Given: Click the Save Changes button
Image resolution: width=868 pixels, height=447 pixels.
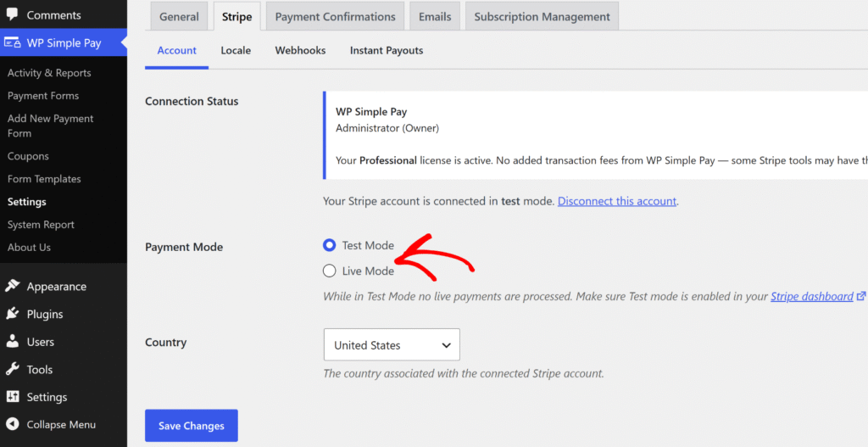Looking at the screenshot, I should point(192,426).
